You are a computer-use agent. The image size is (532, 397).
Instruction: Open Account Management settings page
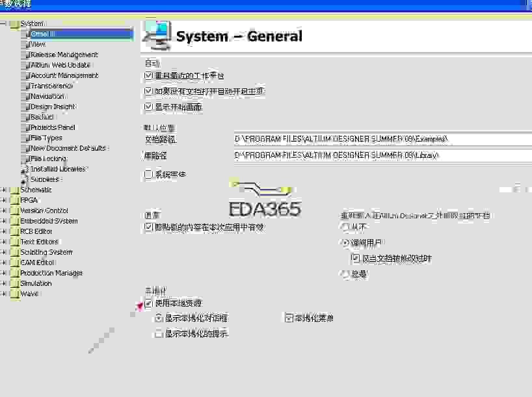pos(64,75)
